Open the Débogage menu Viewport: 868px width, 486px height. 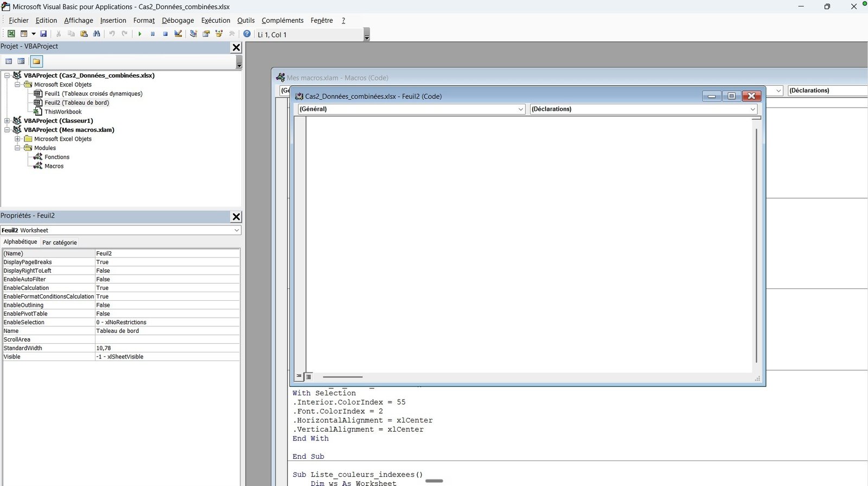pos(178,20)
